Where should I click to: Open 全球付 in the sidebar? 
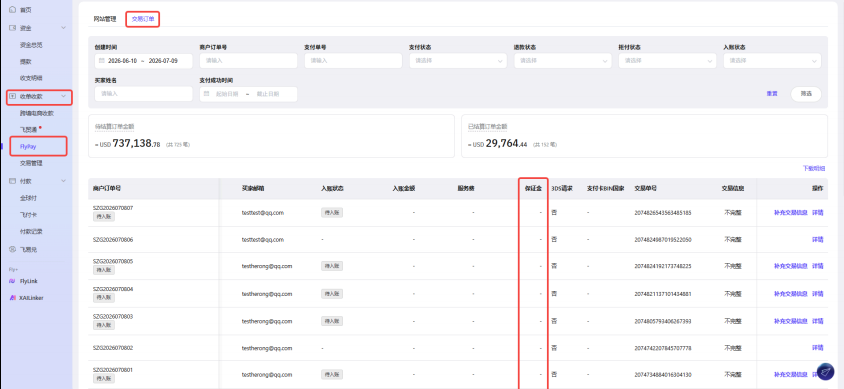pyautogui.click(x=28, y=198)
